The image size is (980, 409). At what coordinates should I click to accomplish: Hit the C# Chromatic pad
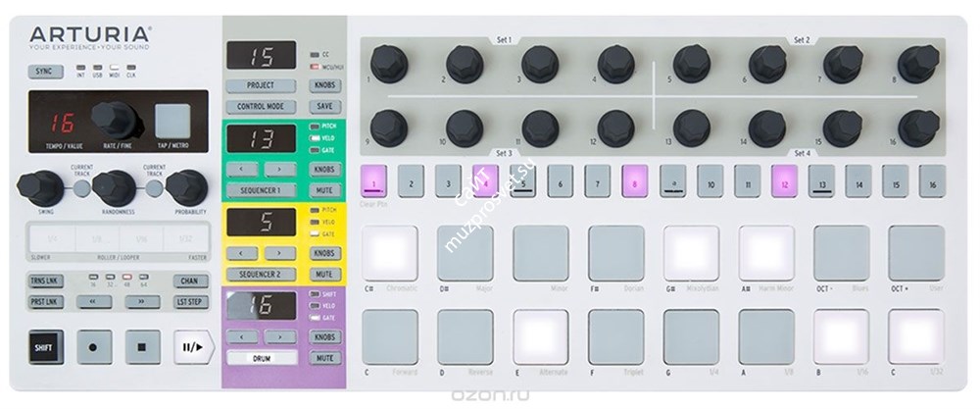[390, 253]
